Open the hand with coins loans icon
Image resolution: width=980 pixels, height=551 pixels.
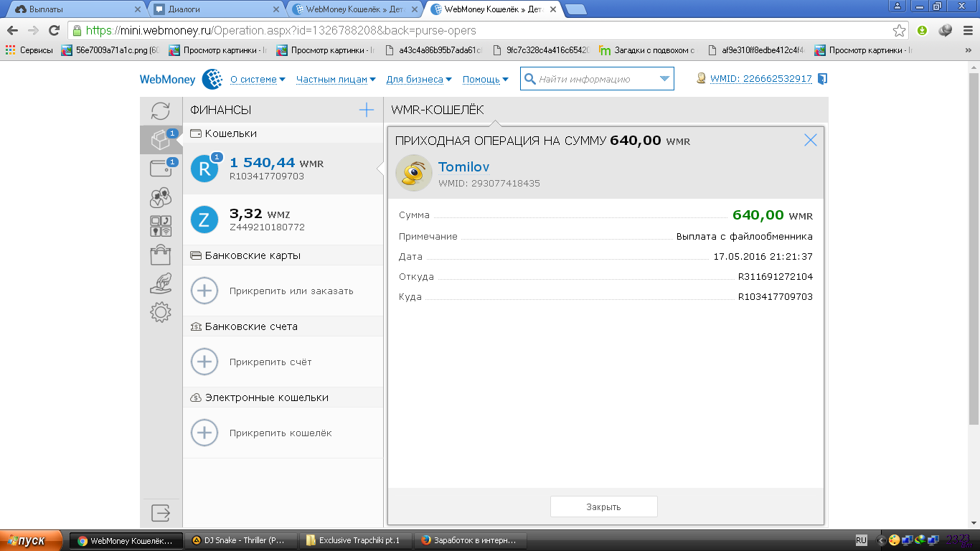[x=161, y=283]
